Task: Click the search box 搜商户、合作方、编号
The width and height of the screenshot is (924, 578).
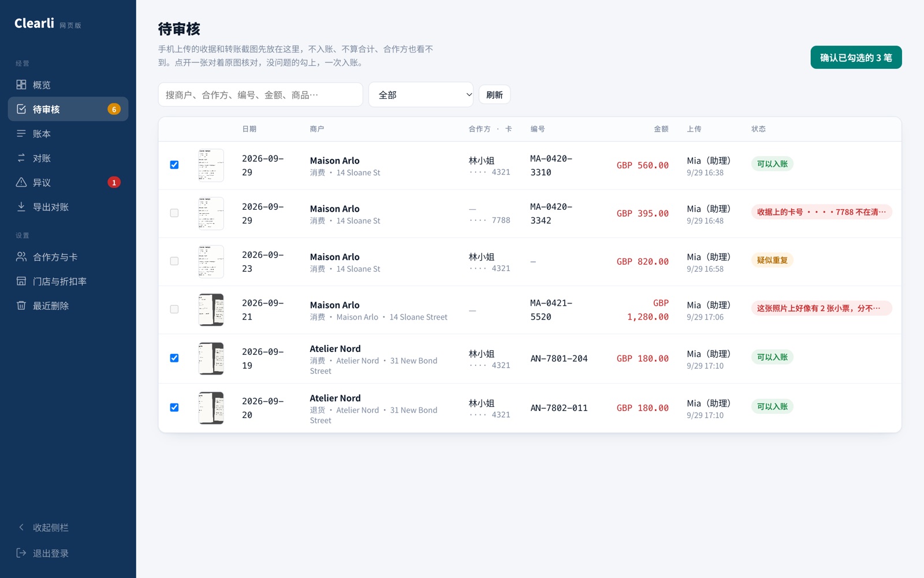Action: point(260,95)
